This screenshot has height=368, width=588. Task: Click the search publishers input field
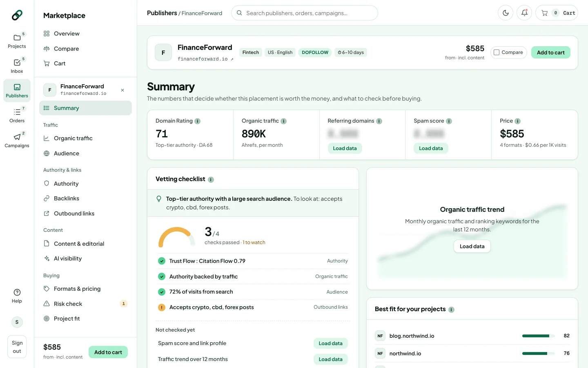pos(305,13)
